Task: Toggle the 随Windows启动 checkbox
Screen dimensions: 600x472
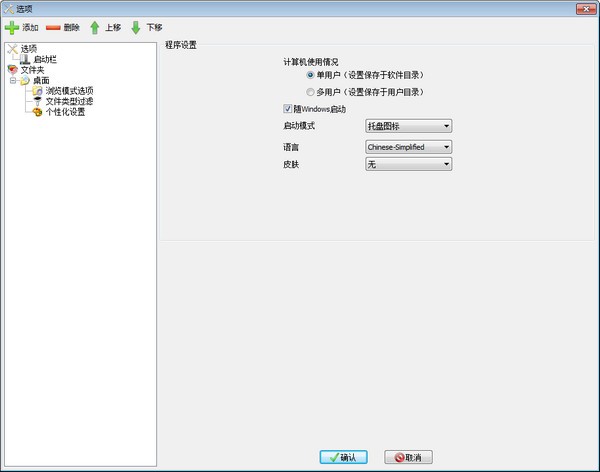Action: pos(289,108)
